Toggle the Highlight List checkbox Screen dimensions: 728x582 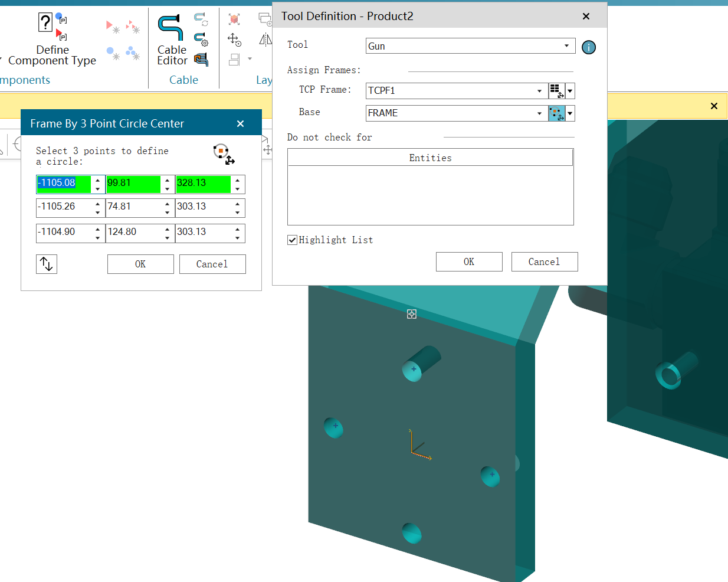(x=292, y=240)
